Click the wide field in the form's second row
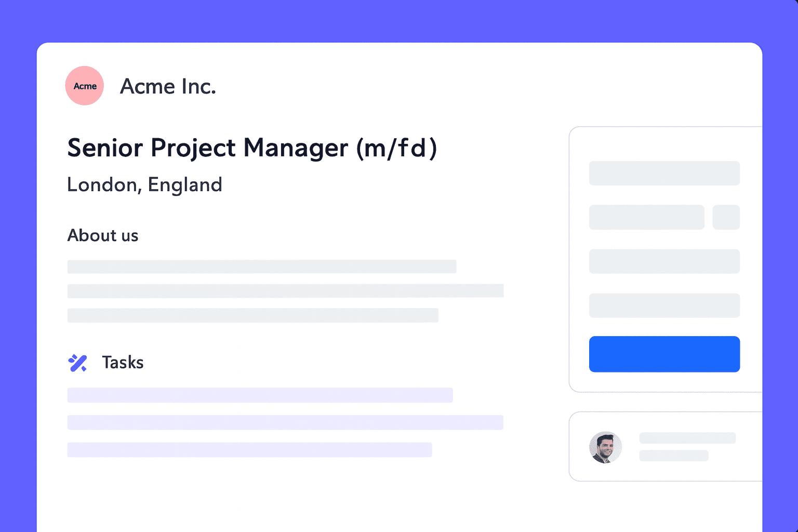 click(x=646, y=217)
